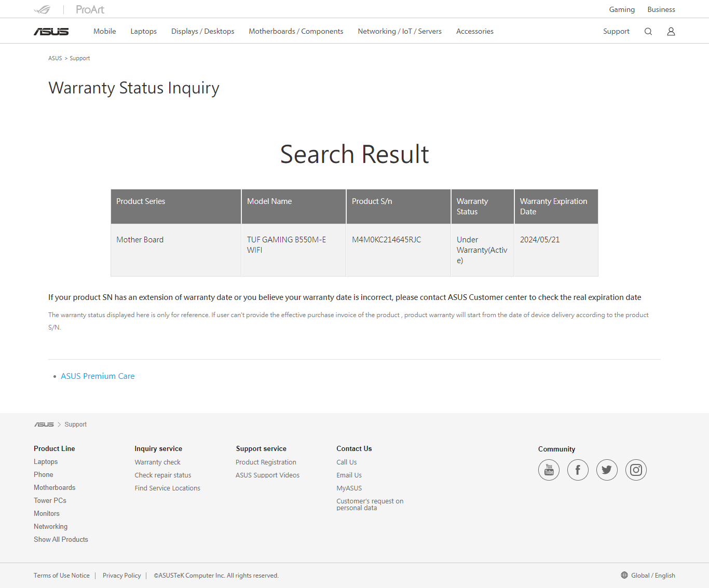This screenshot has height=588, width=709.
Task: Open Displays / Desktops menu
Action: tap(203, 31)
